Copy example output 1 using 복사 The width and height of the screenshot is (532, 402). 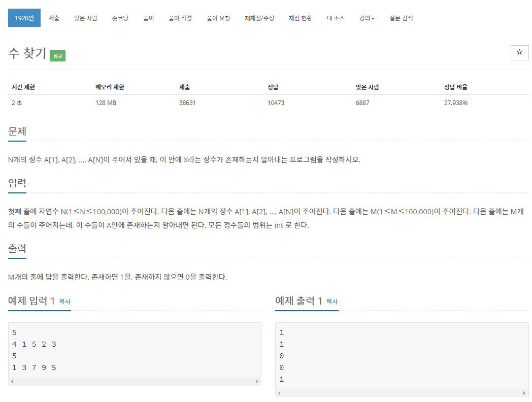[332, 301]
